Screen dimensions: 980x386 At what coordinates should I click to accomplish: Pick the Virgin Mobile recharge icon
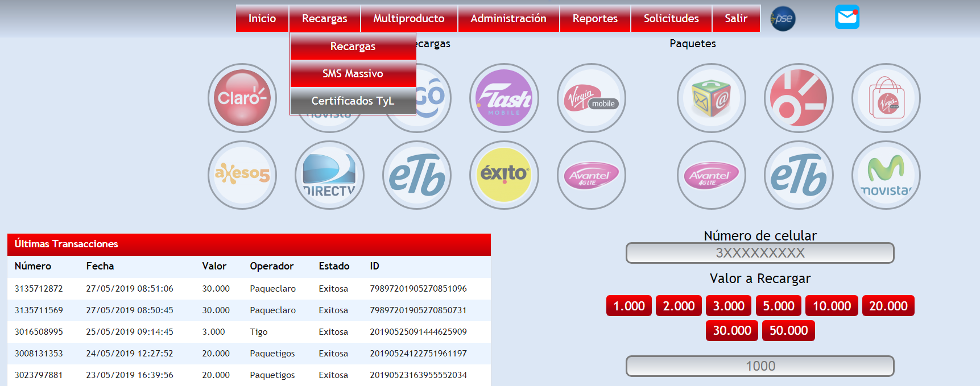592,98
